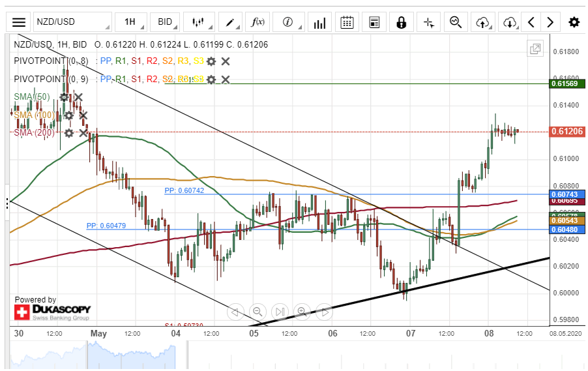588x371 pixels.
Task: Toggle the volume bars icon
Action: coord(319,22)
